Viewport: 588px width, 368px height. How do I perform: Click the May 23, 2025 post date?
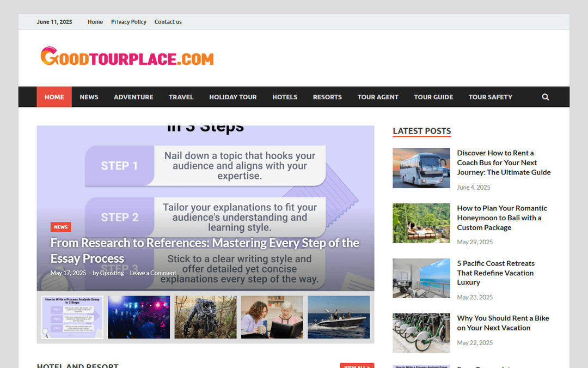(x=475, y=297)
